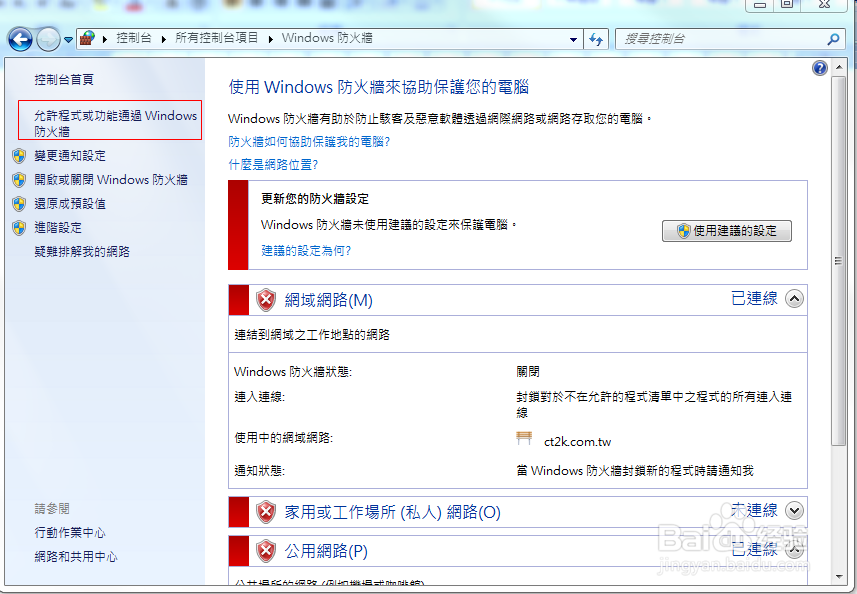The width and height of the screenshot is (857, 594).
Task: Open help with the blue question mark
Action: (819, 68)
